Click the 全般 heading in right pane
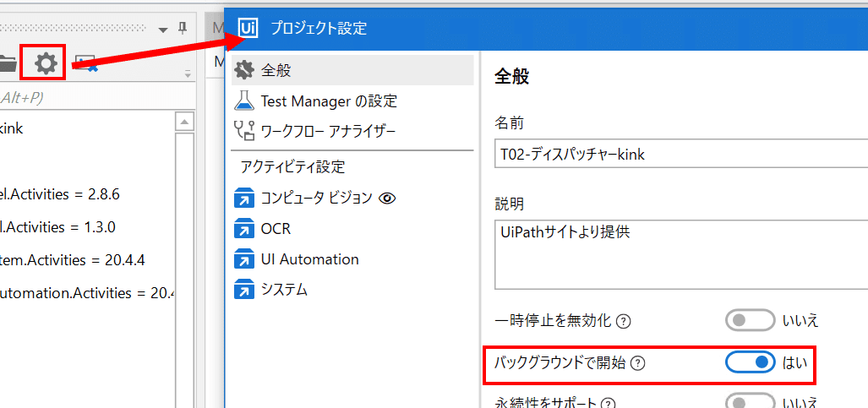 511,77
